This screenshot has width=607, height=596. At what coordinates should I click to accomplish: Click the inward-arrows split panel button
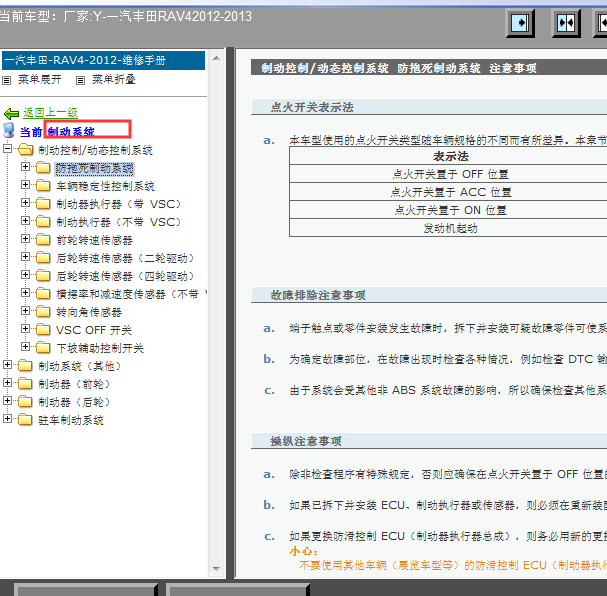566,23
